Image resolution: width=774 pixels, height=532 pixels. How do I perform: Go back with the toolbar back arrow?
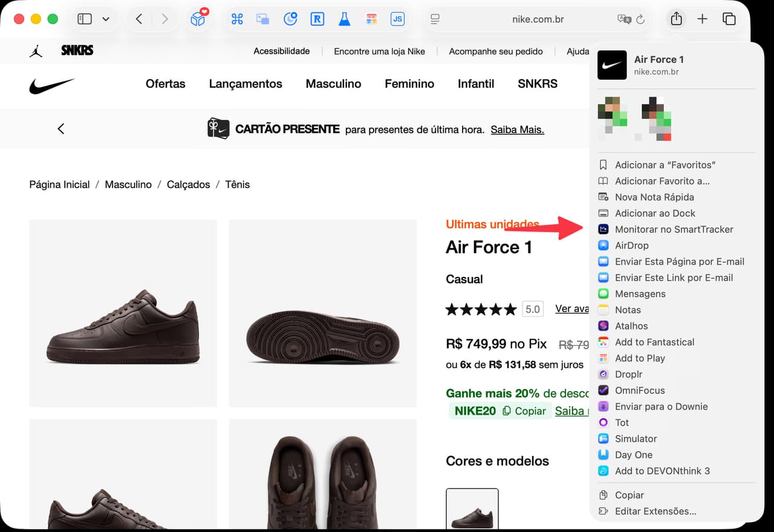[x=139, y=19]
